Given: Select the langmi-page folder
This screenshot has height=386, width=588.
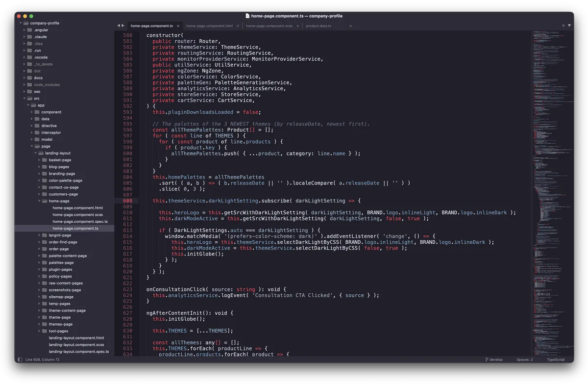Looking at the screenshot, I should pyautogui.click(x=60, y=235).
